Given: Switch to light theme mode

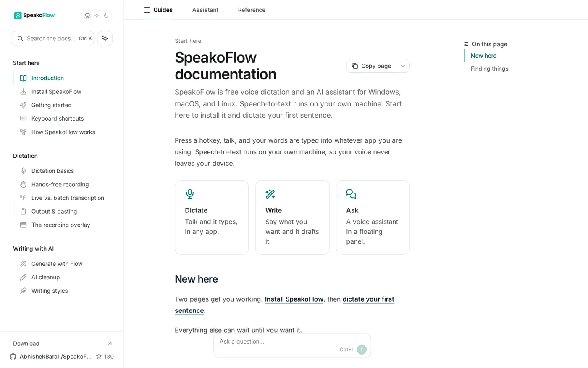Looking at the screenshot, I should click(97, 16).
